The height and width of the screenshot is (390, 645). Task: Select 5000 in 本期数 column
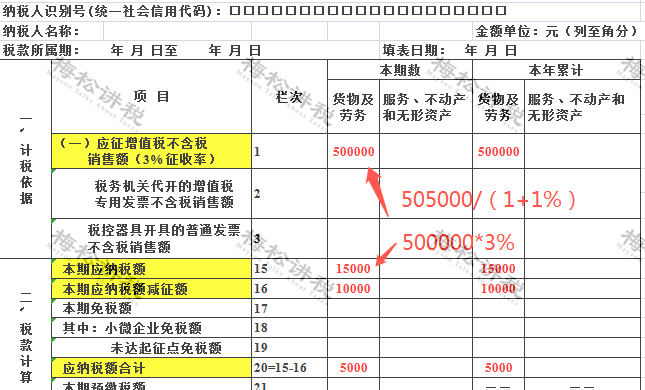click(353, 368)
